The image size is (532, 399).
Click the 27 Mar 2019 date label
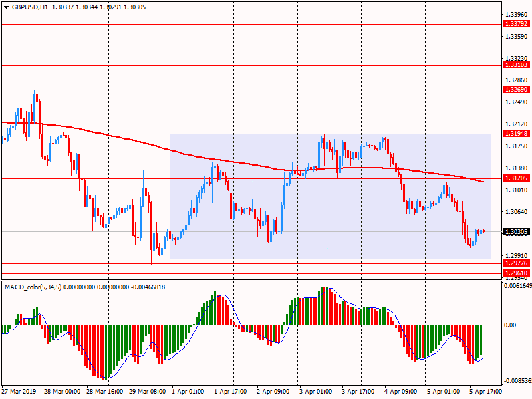pyautogui.click(x=19, y=392)
